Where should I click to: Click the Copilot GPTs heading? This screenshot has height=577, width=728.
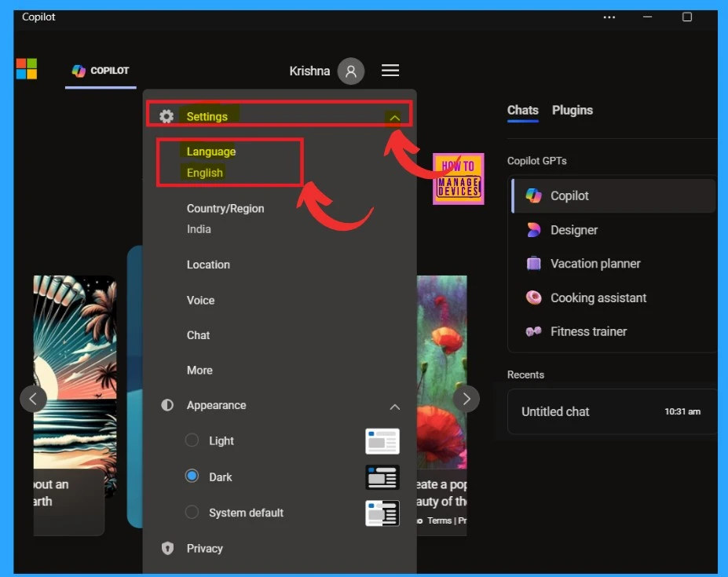tap(536, 161)
